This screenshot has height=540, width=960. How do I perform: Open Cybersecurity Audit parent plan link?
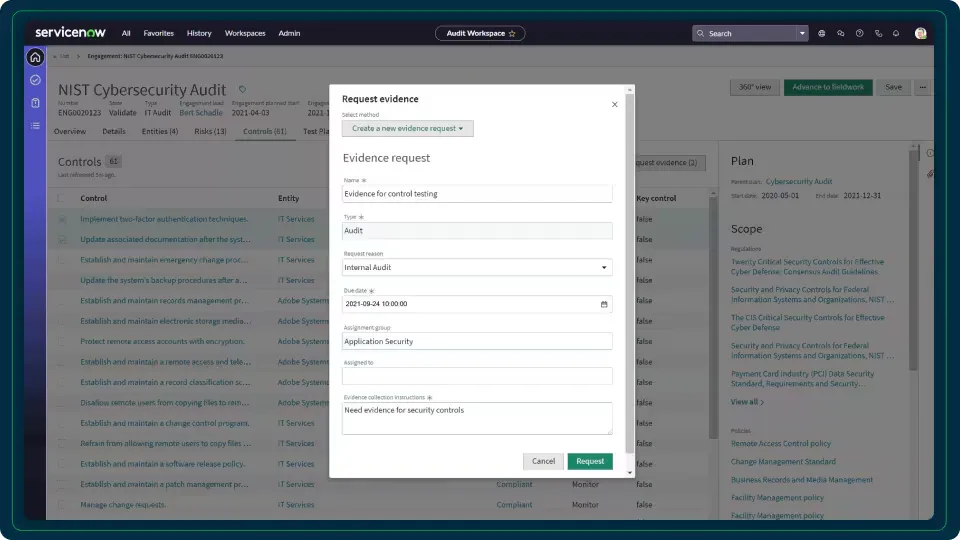798,181
